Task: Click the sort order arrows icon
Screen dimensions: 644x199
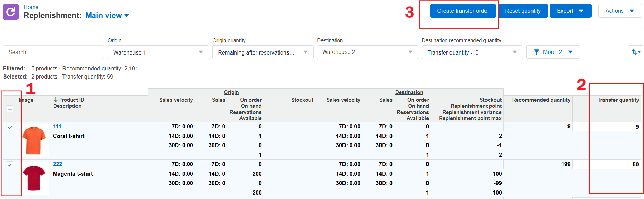Action: 636,52
